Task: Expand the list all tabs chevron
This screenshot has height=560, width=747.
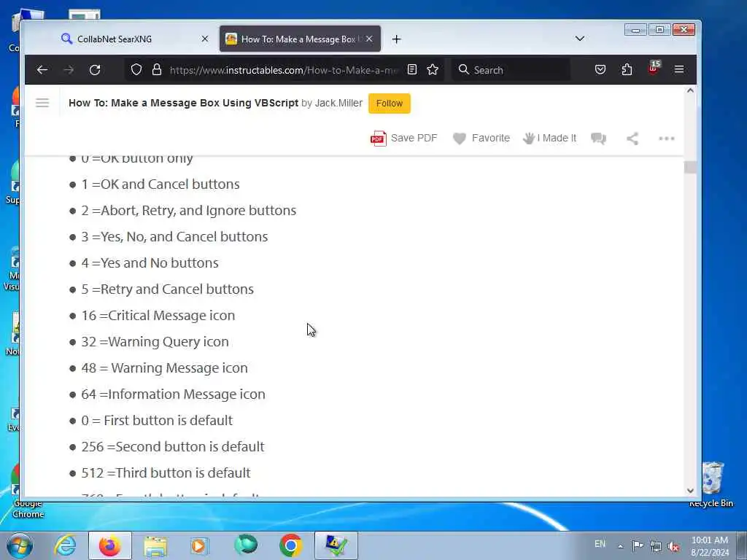Action: pos(580,39)
